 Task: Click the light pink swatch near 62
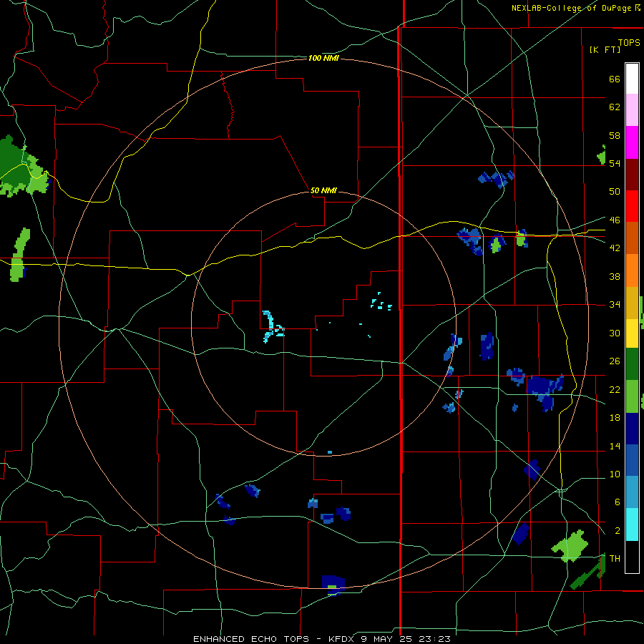pyautogui.click(x=632, y=109)
